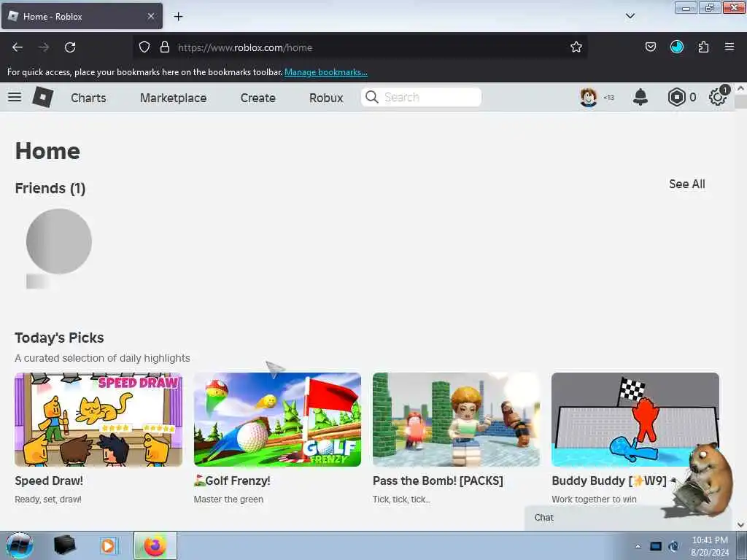Open the Robux nav item
Viewport: 747px width, 560px height.
tap(326, 98)
